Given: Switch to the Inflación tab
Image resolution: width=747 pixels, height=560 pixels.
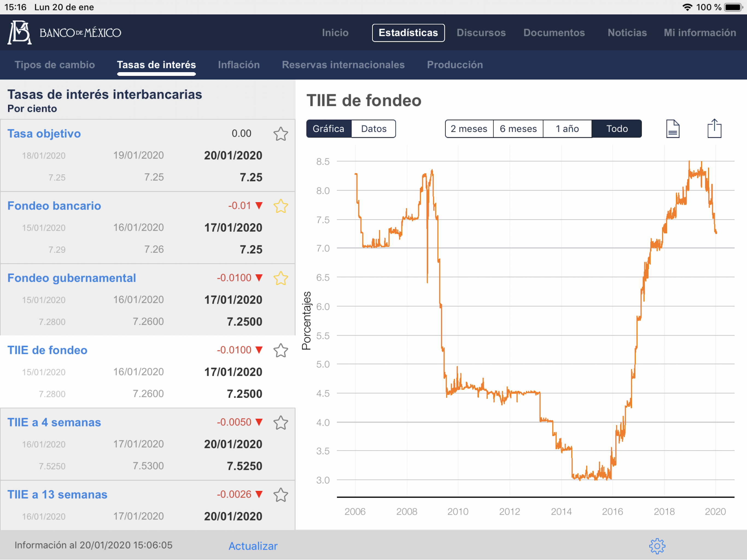Looking at the screenshot, I should (239, 65).
